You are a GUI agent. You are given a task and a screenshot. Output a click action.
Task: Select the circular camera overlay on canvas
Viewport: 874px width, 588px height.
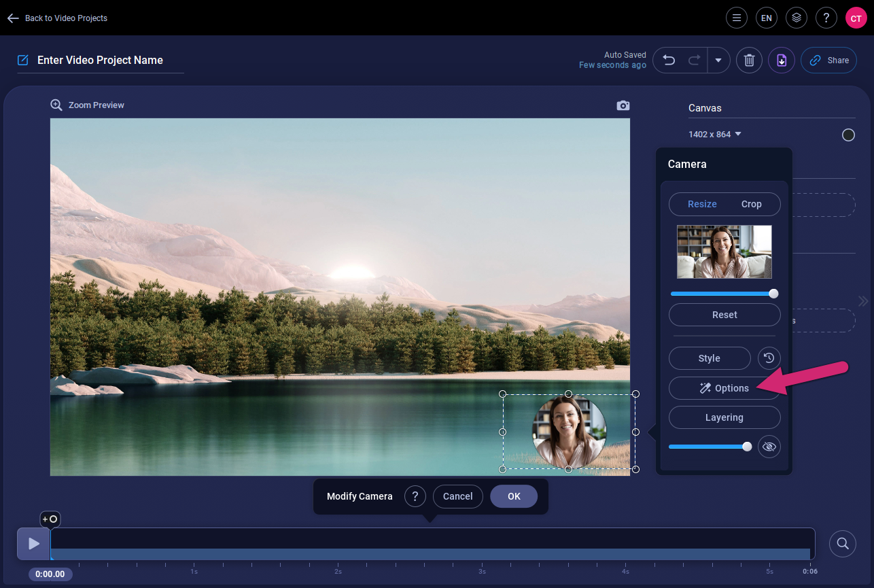pos(569,431)
